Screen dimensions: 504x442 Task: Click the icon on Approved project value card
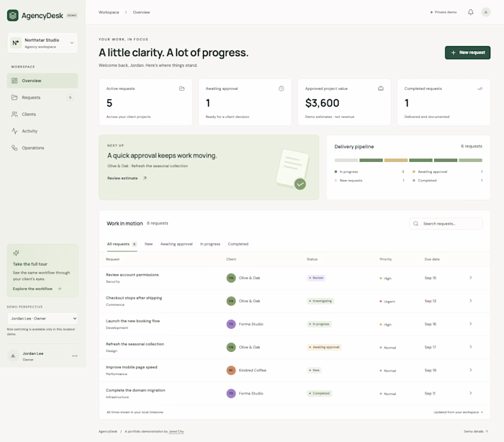click(x=381, y=89)
